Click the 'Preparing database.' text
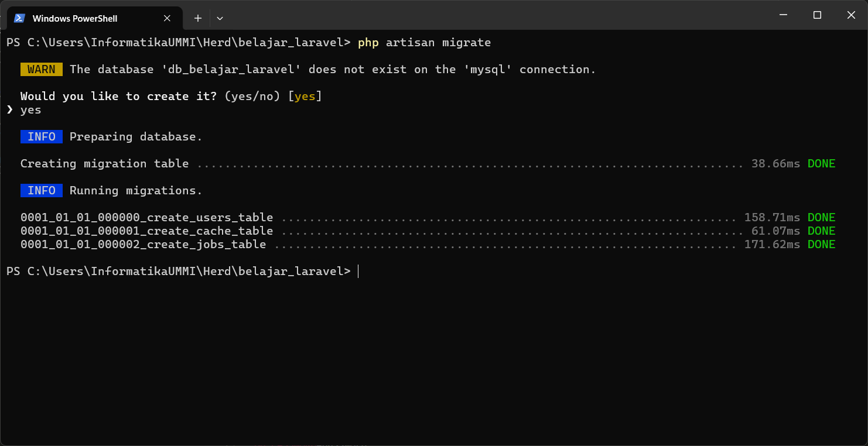The width and height of the screenshot is (868, 446). coord(136,136)
